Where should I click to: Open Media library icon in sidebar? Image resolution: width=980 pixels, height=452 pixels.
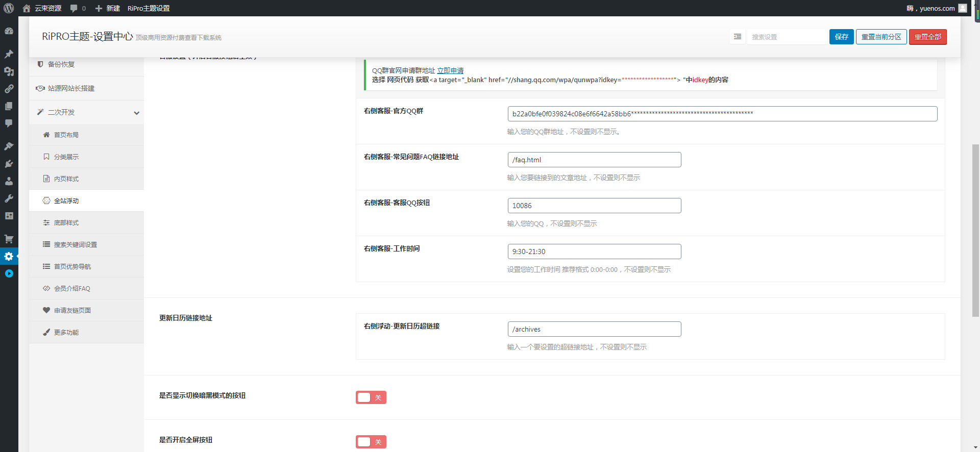[x=9, y=71]
